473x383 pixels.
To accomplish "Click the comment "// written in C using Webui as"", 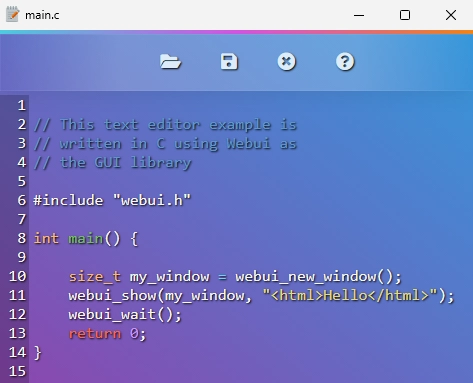I will click(x=165, y=144).
